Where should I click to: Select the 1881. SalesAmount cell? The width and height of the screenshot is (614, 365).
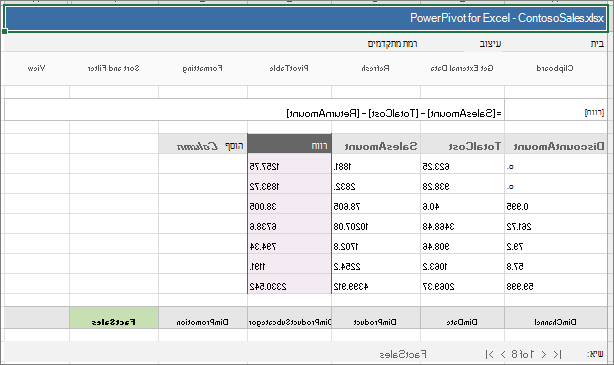(376, 164)
